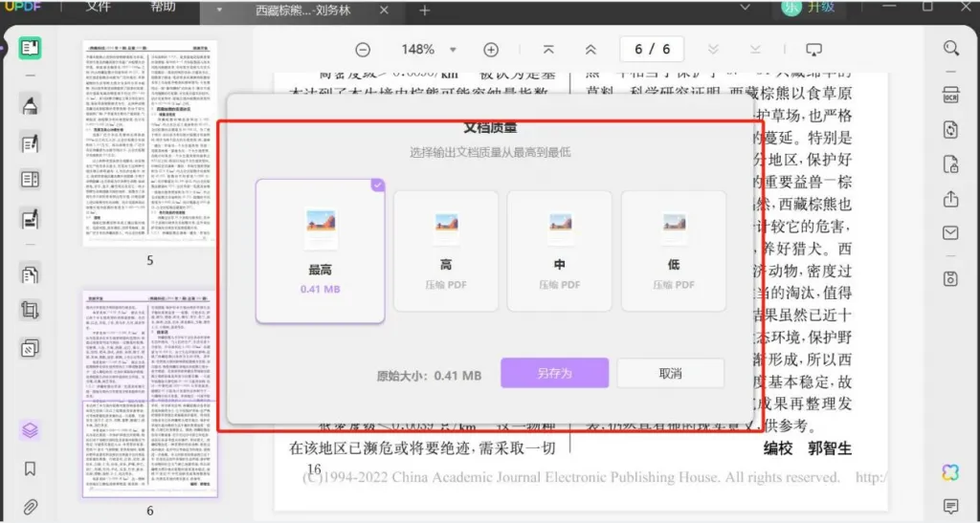Click the 升级 upgrade button
The height and width of the screenshot is (523, 980).
pyautogui.click(x=820, y=8)
